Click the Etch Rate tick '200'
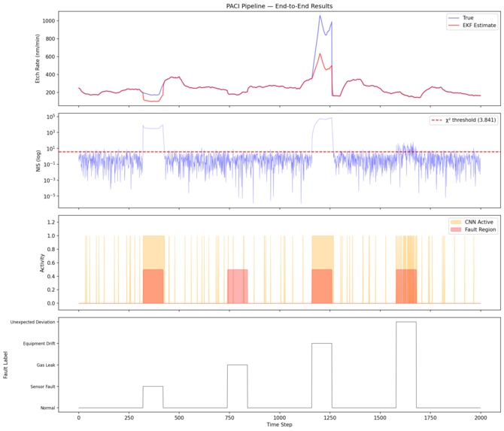 tap(50, 93)
